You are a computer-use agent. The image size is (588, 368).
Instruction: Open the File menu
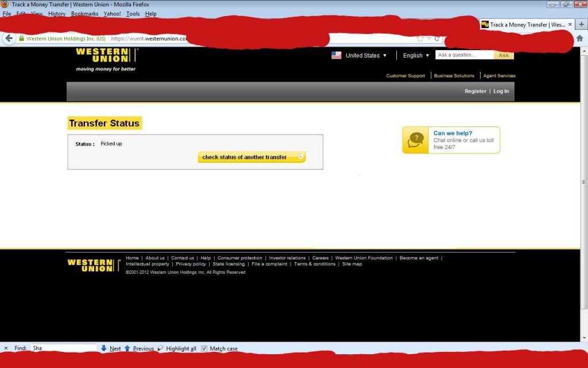(7, 14)
